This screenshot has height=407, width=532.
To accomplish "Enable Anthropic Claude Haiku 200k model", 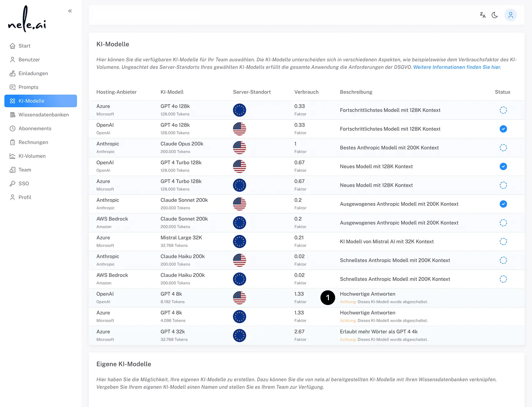I will coord(503,260).
